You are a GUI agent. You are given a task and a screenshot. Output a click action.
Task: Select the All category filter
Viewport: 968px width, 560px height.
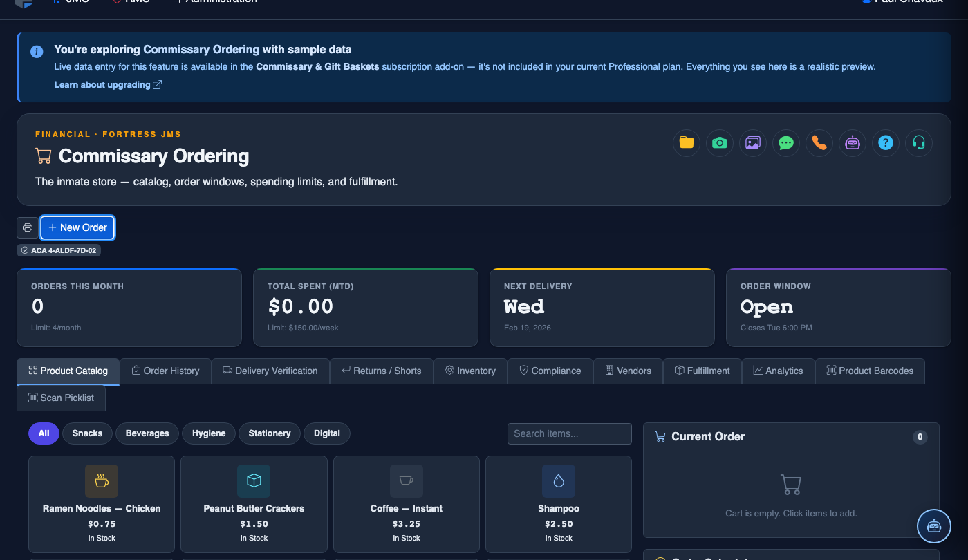coord(44,433)
